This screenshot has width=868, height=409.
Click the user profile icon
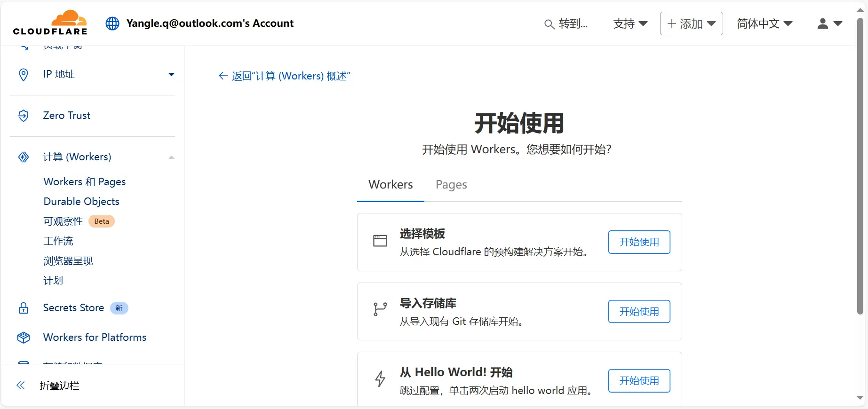coord(822,24)
